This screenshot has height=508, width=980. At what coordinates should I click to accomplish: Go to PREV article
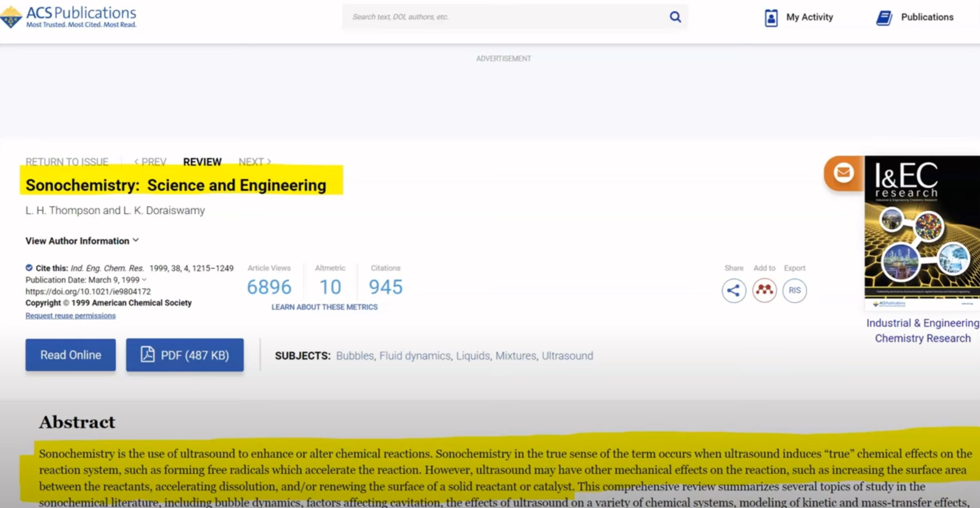[150, 162]
